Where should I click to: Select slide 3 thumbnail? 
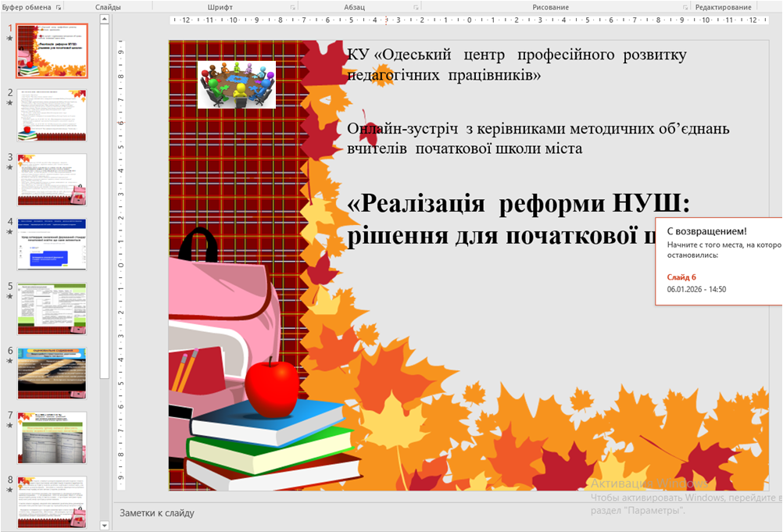click(x=52, y=179)
